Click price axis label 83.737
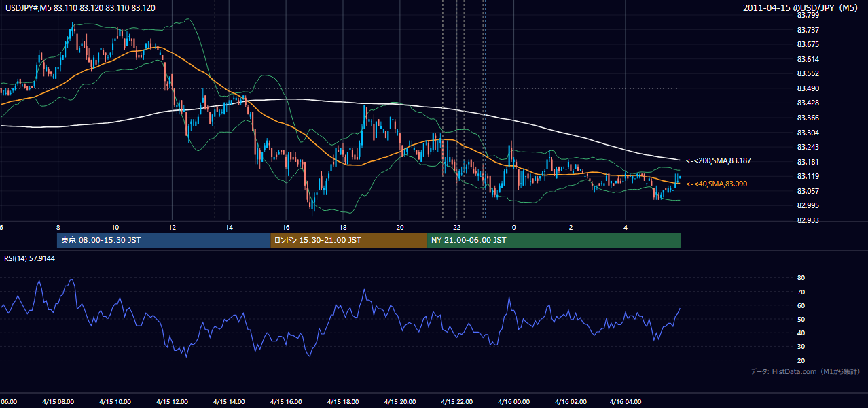Image resolution: width=868 pixels, height=408 pixels. 807,30
